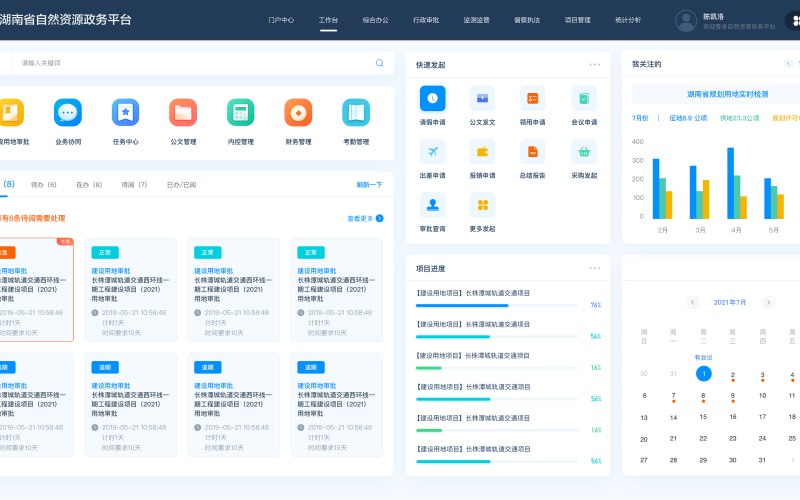
Task: Click the magnifier search icon
Action: coord(380,63)
